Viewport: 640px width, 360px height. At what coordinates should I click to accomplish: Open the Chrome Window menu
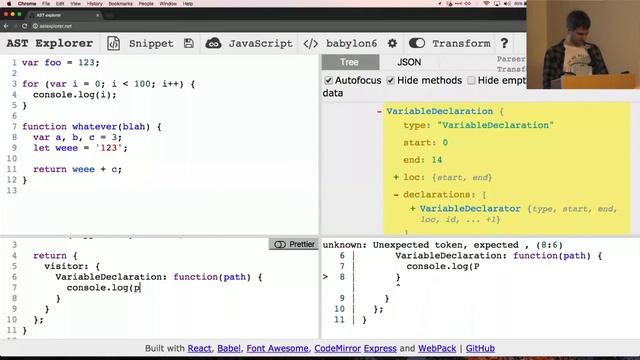(168, 4)
